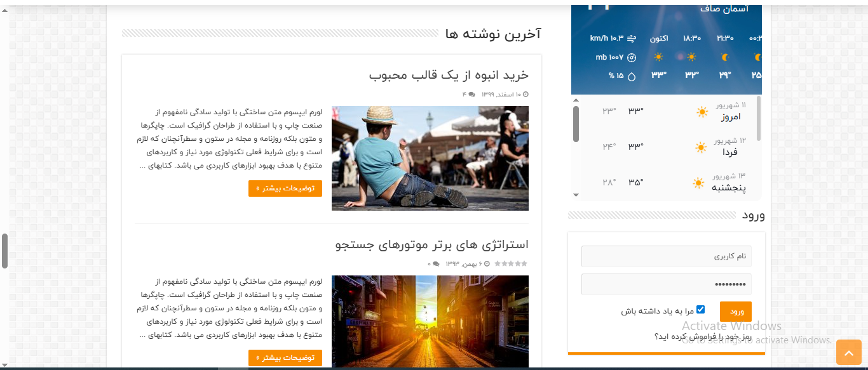
Task: Open the post 'خرید انبوه از یک قالب محبوب'
Action: (449, 76)
